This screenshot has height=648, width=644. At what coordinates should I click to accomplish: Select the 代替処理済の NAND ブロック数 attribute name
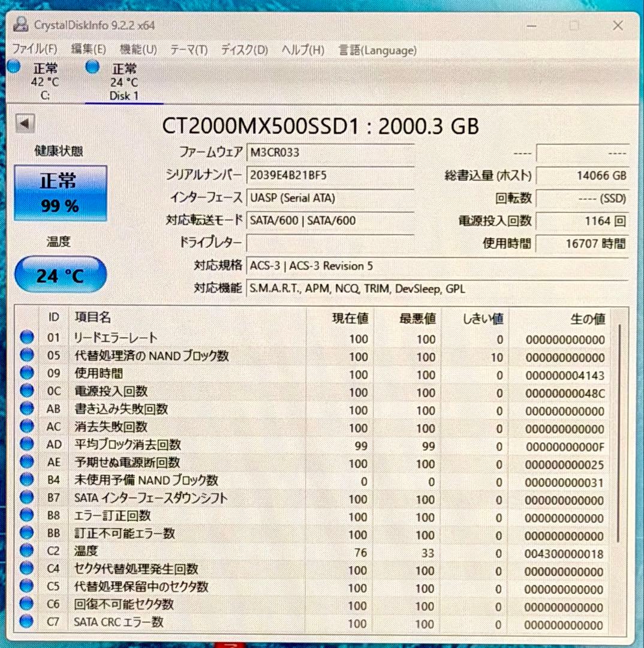(x=152, y=356)
